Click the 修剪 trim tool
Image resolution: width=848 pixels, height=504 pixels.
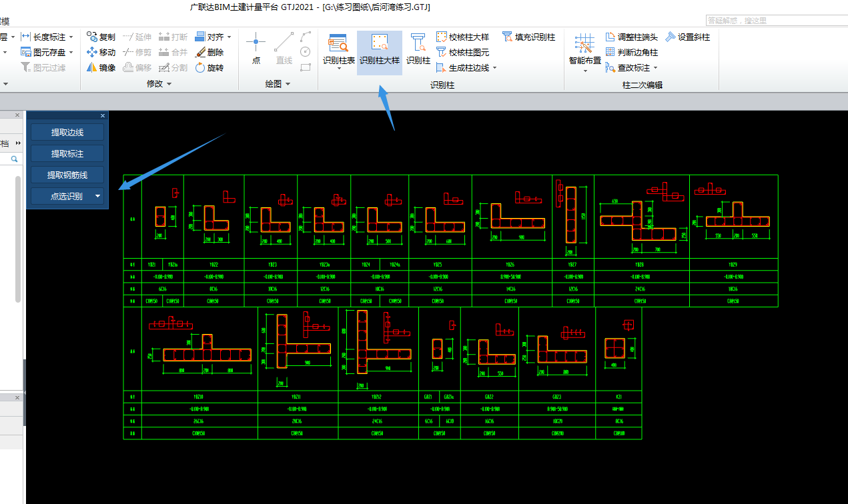pos(137,52)
